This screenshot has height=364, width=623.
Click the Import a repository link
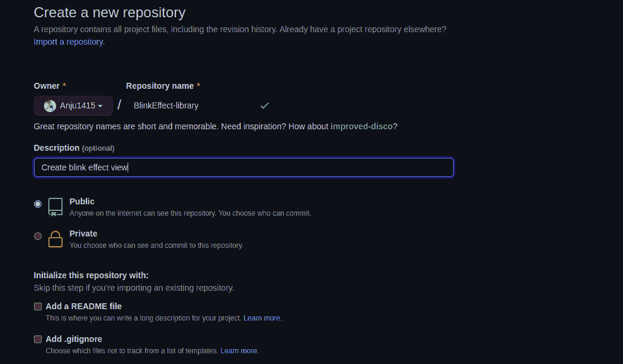(x=69, y=42)
